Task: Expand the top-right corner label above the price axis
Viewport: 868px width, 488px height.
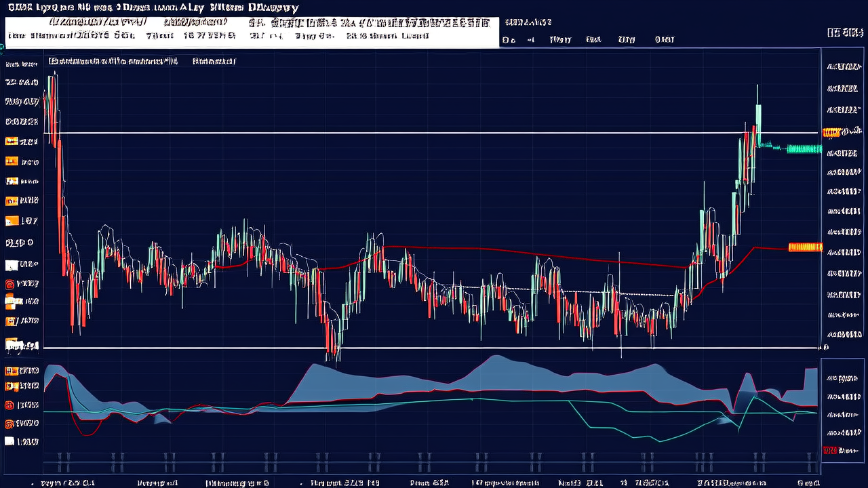Action: click(844, 33)
